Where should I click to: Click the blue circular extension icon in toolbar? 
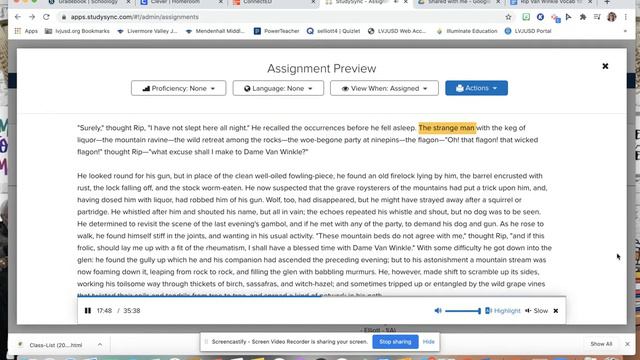tap(540, 17)
